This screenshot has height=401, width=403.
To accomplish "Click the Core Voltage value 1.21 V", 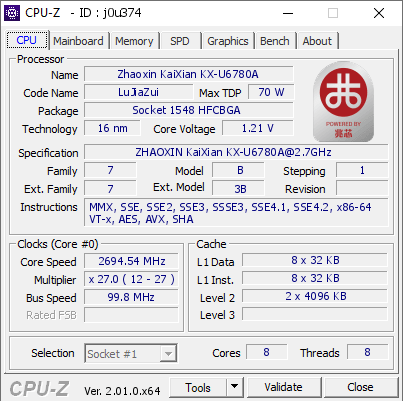I will (258, 128).
